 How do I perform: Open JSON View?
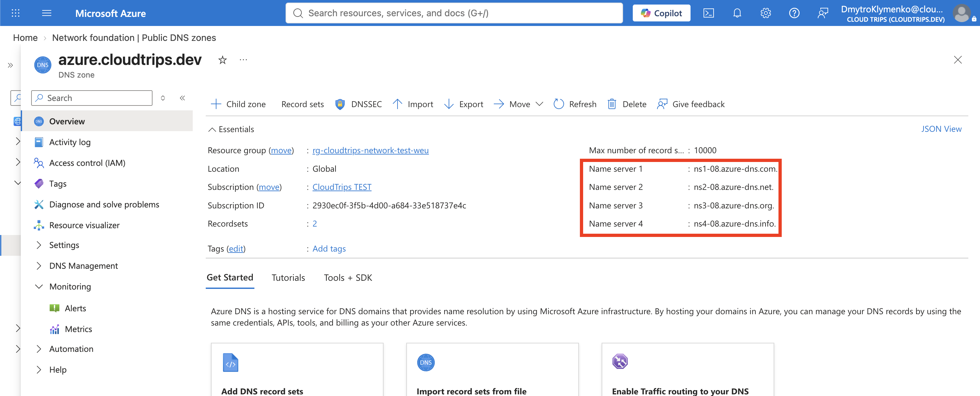(941, 129)
